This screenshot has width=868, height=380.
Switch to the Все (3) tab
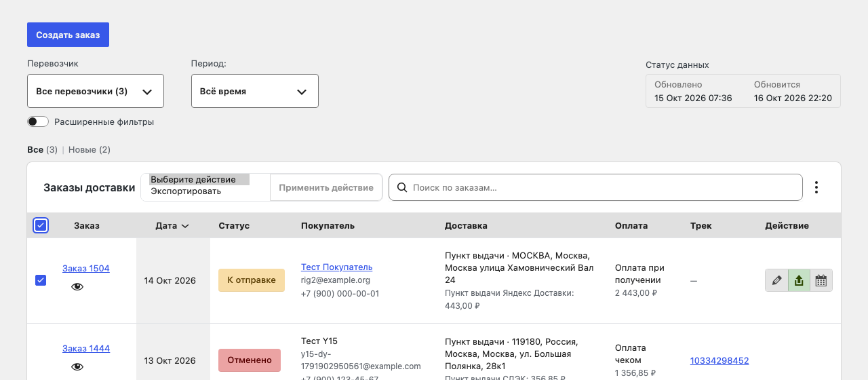coord(42,149)
